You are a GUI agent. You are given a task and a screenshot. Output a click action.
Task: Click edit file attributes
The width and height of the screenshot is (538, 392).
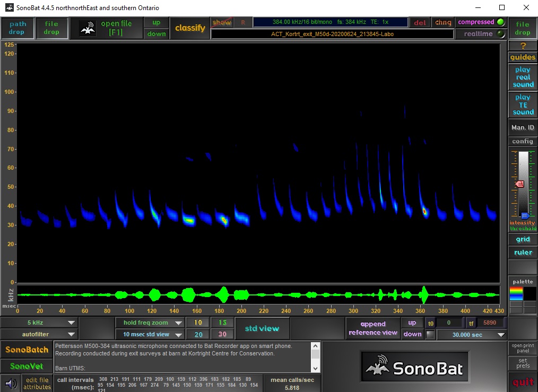click(x=37, y=383)
